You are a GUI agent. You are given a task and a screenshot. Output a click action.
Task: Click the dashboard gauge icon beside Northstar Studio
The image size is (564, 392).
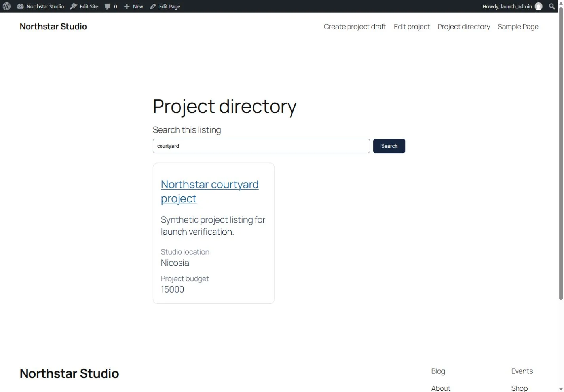click(20, 6)
